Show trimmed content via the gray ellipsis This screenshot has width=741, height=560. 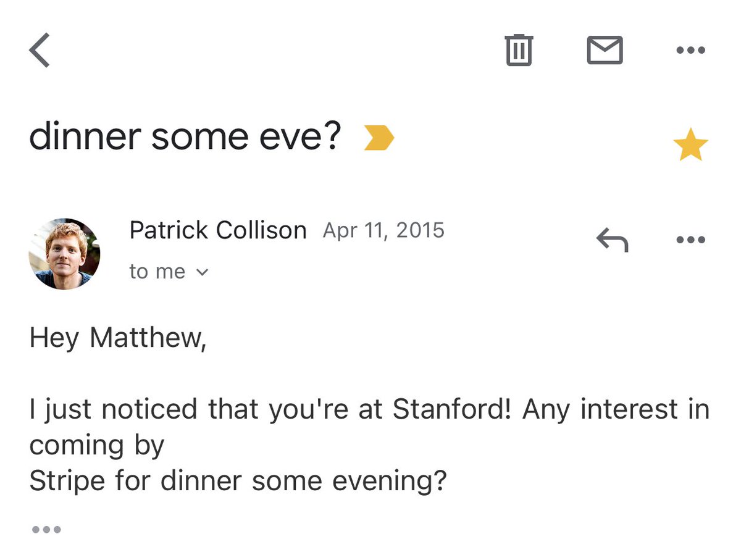click(x=46, y=529)
